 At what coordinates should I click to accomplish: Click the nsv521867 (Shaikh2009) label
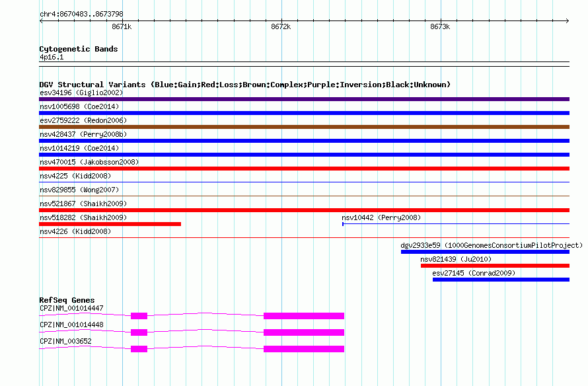(x=83, y=204)
